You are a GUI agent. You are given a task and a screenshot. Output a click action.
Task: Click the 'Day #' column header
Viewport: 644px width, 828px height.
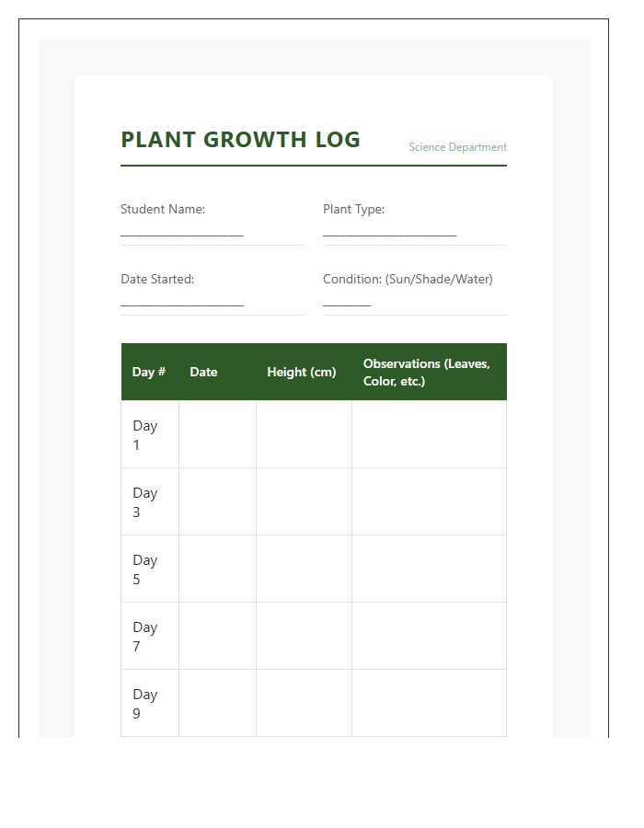pos(150,372)
